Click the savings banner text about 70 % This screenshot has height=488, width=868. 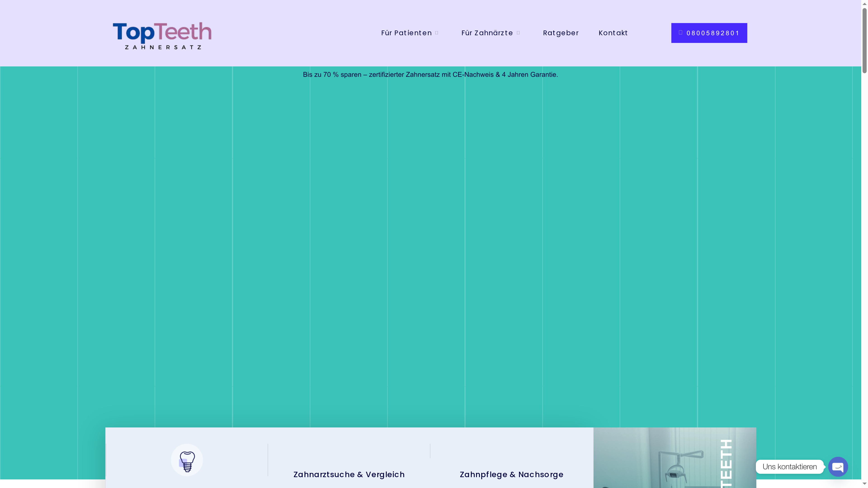430,74
